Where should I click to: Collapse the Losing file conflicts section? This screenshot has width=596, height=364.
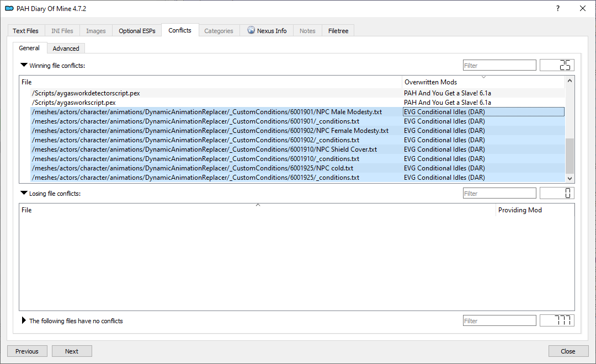pos(24,193)
